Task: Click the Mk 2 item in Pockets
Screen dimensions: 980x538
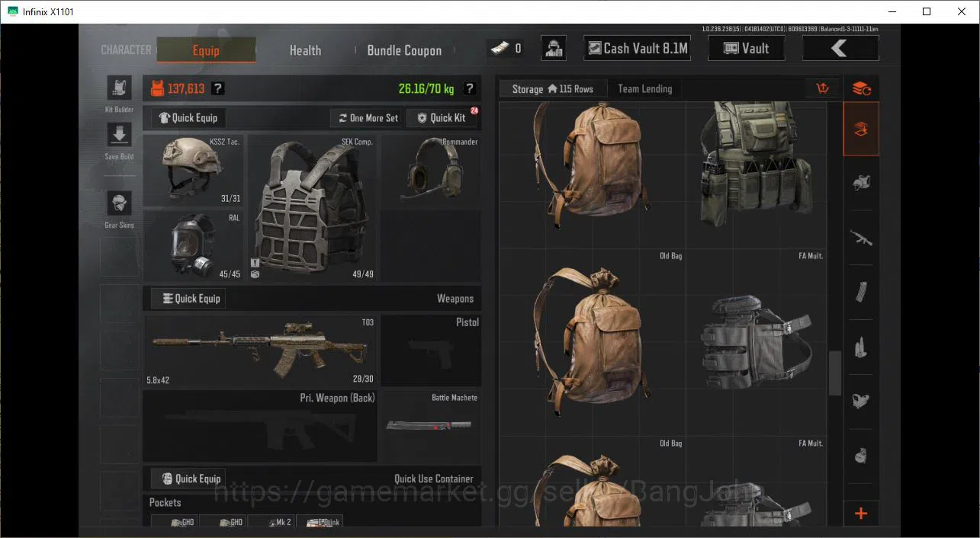Action: point(272,522)
